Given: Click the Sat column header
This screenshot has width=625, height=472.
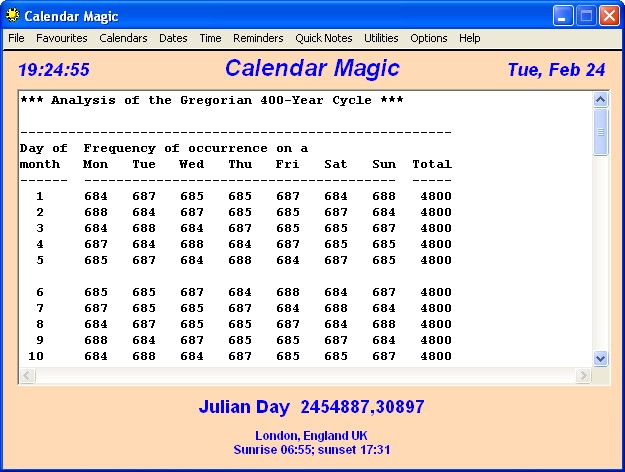Looking at the screenshot, I should coord(336,164).
